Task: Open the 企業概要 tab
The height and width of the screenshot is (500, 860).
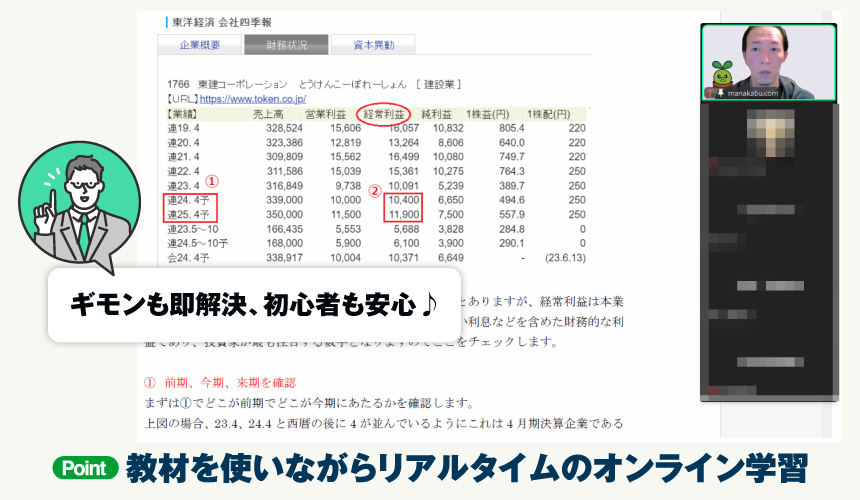Action: click(200, 45)
